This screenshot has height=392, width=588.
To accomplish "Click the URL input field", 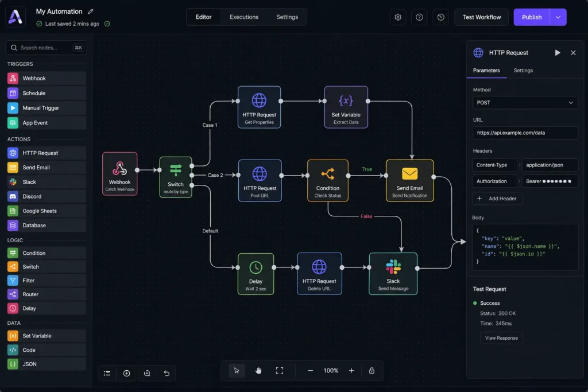I will [x=525, y=133].
